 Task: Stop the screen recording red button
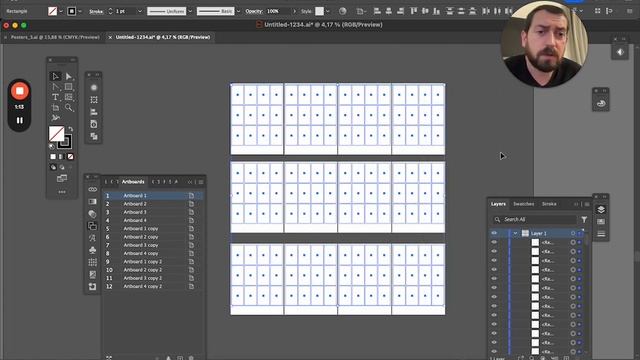(x=19, y=91)
